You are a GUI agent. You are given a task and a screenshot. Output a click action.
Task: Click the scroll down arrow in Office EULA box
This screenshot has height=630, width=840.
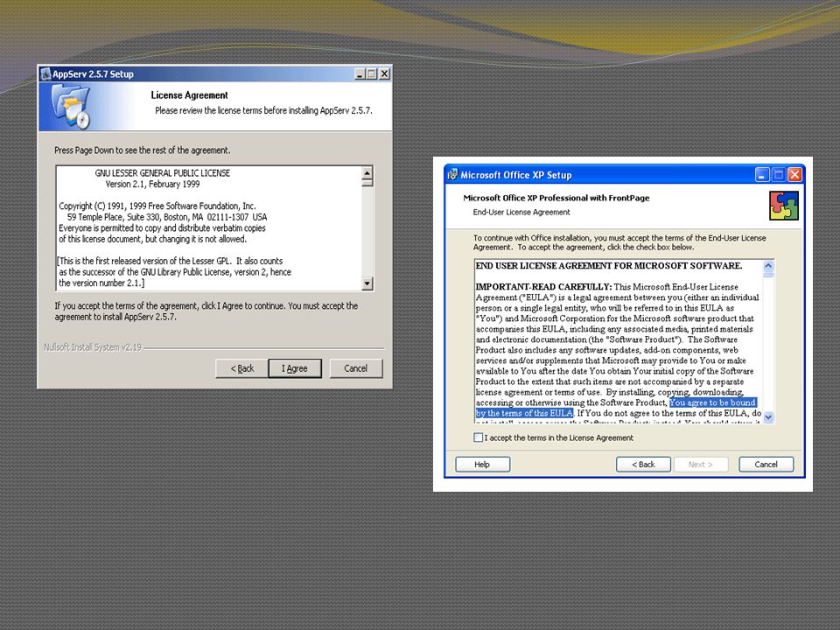(768, 417)
